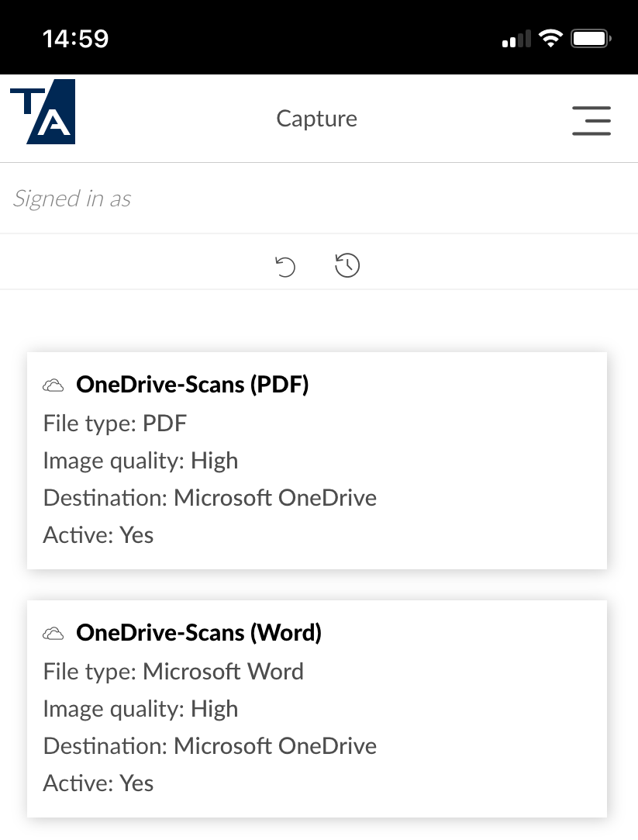Tap the clock in the status bar
This screenshot has height=840, width=638.
pos(75,36)
